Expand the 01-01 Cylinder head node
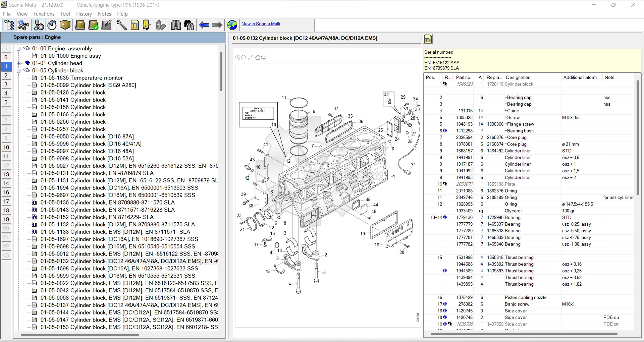The height and width of the screenshot is (342, 644). (19, 63)
